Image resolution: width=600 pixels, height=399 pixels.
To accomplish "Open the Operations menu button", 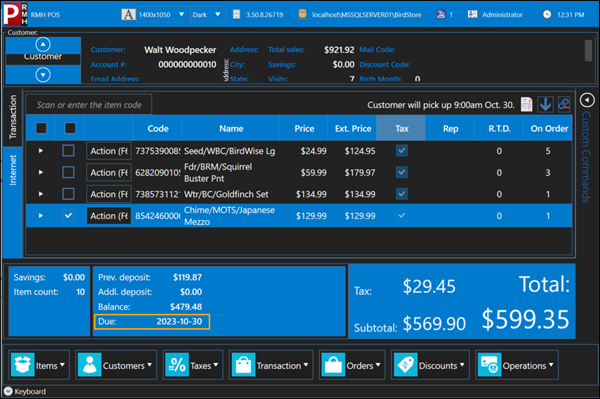I will tap(517, 365).
